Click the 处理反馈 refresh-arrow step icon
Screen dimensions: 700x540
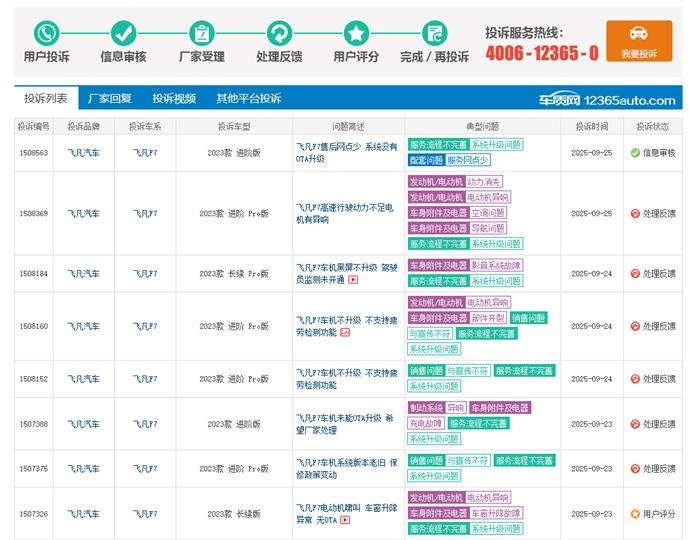point(279,32)
